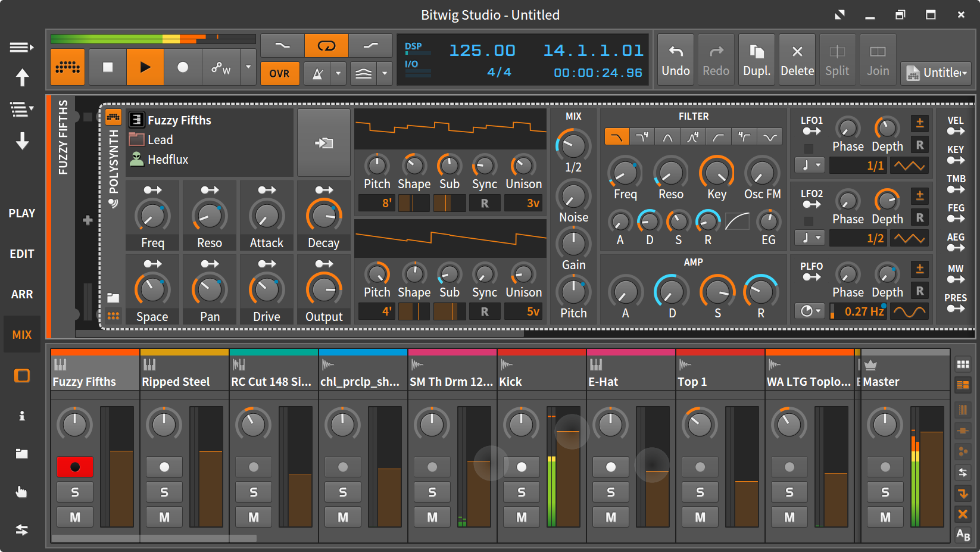
Task: Toggle the arranger loop button
Action: pyautogui.click(x=326, y=46)
